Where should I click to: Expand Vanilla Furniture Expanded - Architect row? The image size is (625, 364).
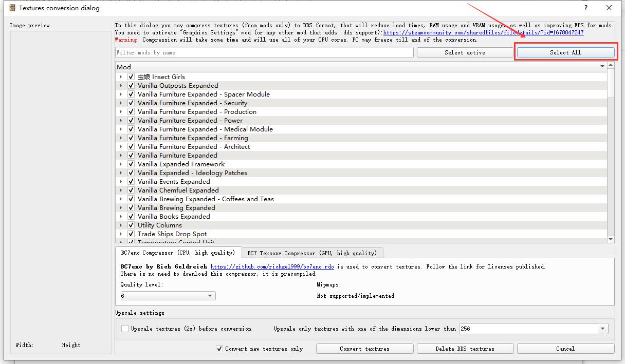click(x=121, y=147)
